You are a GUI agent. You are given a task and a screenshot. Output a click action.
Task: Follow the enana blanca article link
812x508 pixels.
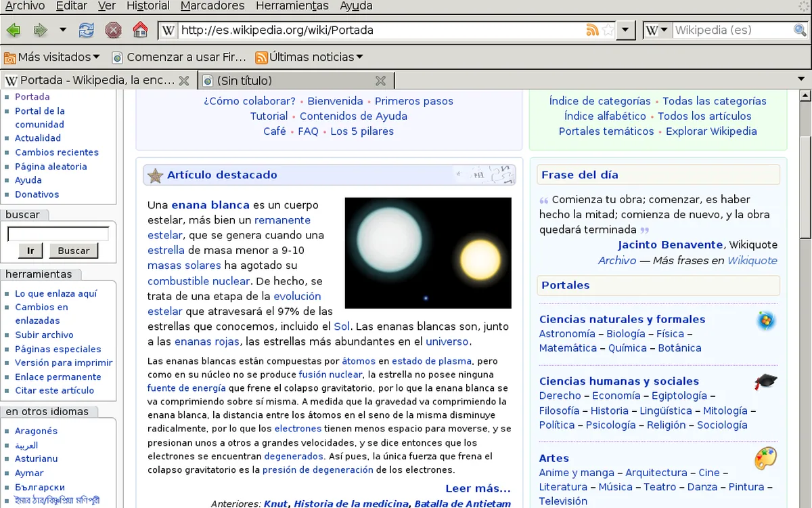click(x=210, y=205)
